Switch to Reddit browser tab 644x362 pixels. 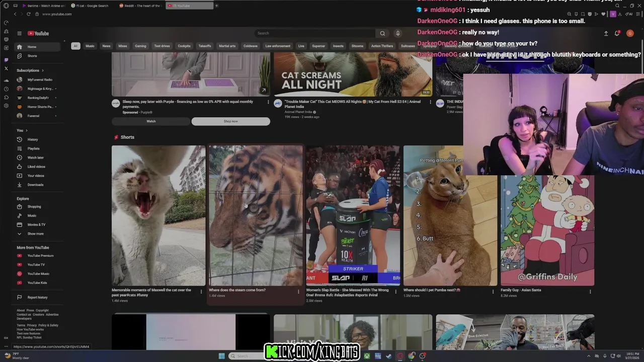pyautogui.click(x=140, y=6)
